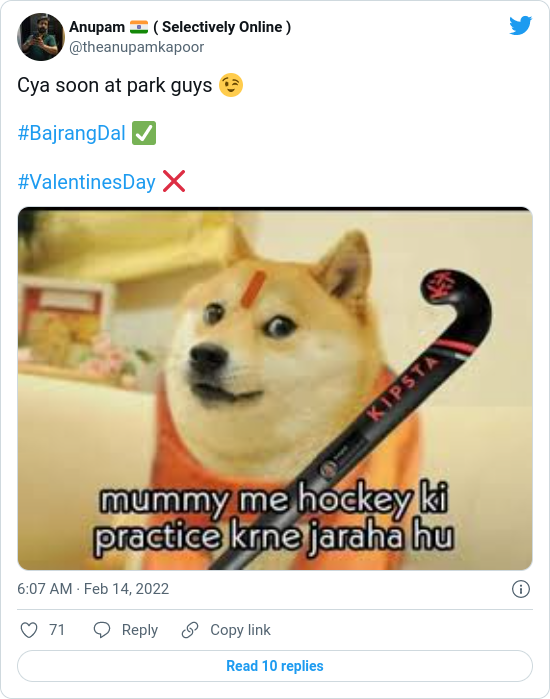
Task: Click the display name Anupam (Selectively Online)
Action: tap(180, 27)
